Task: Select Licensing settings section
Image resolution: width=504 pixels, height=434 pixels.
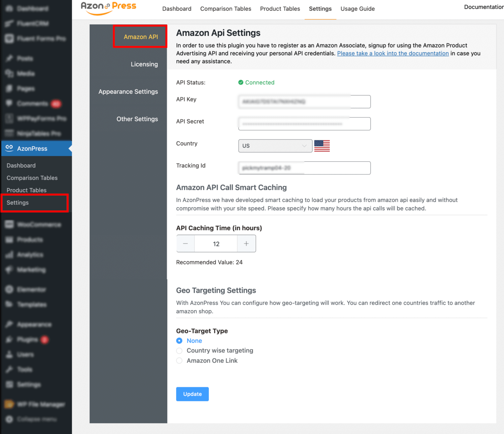Action: coord(144,64)
